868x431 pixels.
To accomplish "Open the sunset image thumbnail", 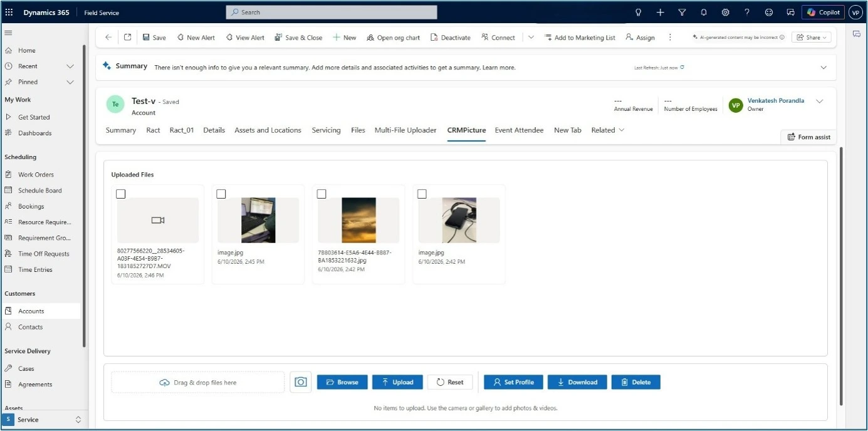I will (358, 220).
